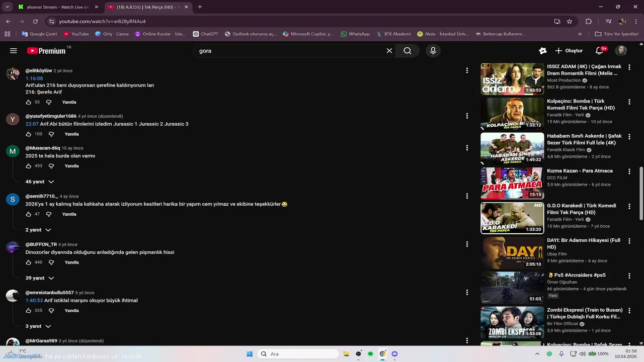This screenshot has height=362, width=644.
Task: Open Chrome icon in the taskbar
Action: 382,354
